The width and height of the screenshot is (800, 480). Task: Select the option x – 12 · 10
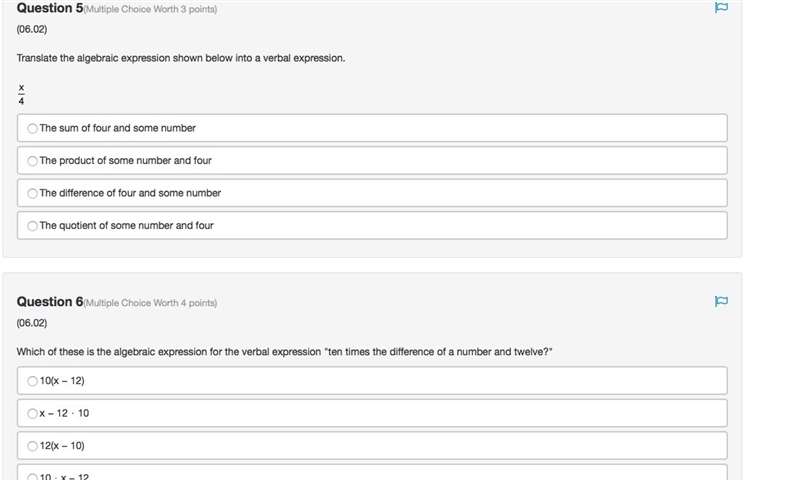click(33, 414)
